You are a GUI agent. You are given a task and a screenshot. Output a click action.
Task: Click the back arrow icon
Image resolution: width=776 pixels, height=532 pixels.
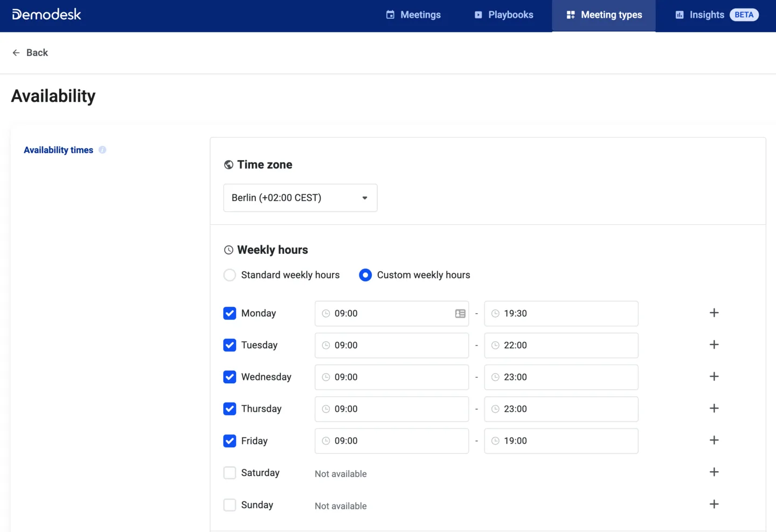point(16,53)
